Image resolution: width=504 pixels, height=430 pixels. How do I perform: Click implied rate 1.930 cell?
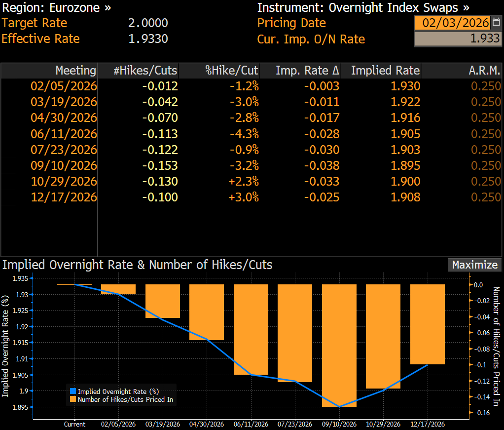[x=405, y=86]
